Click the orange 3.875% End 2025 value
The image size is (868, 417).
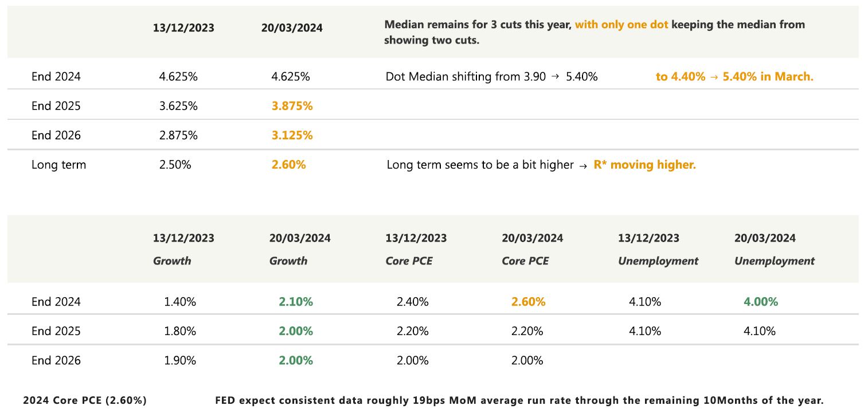pos(292,106)
